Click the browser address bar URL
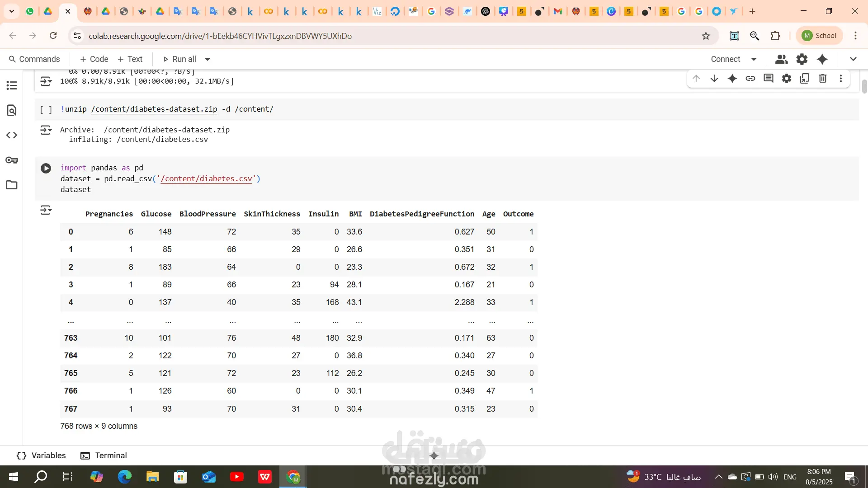868x488 pixels. click(x=220, y=36)
